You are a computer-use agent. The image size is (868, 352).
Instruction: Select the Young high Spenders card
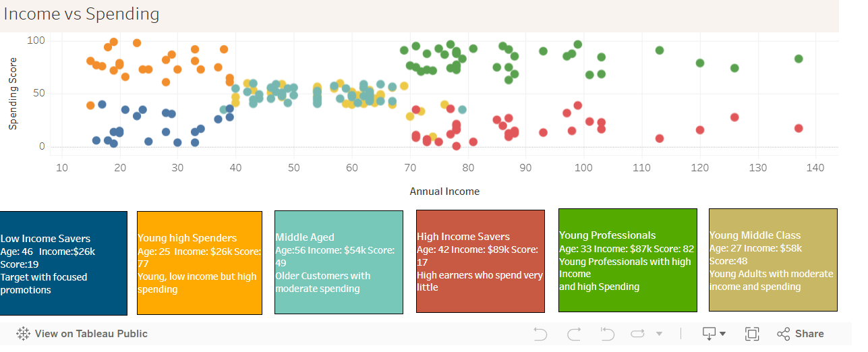(x=200, y=263)
